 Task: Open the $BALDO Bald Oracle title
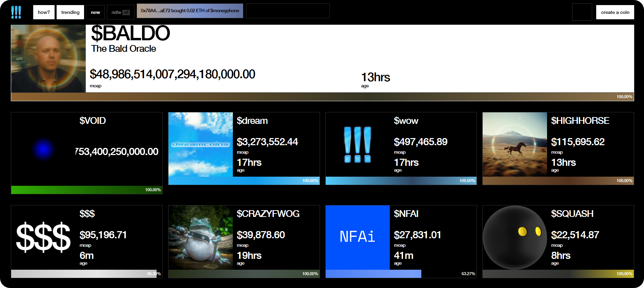click(130, 34)
